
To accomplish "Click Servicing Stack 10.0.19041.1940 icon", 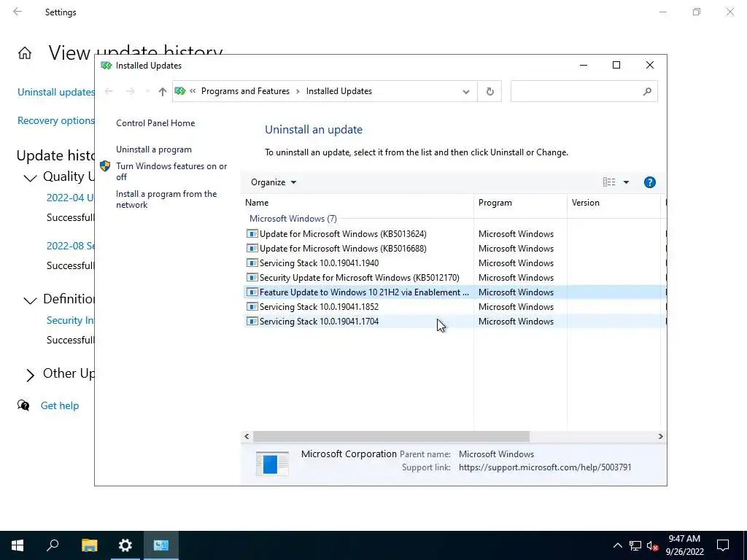I will pos(252,262).
